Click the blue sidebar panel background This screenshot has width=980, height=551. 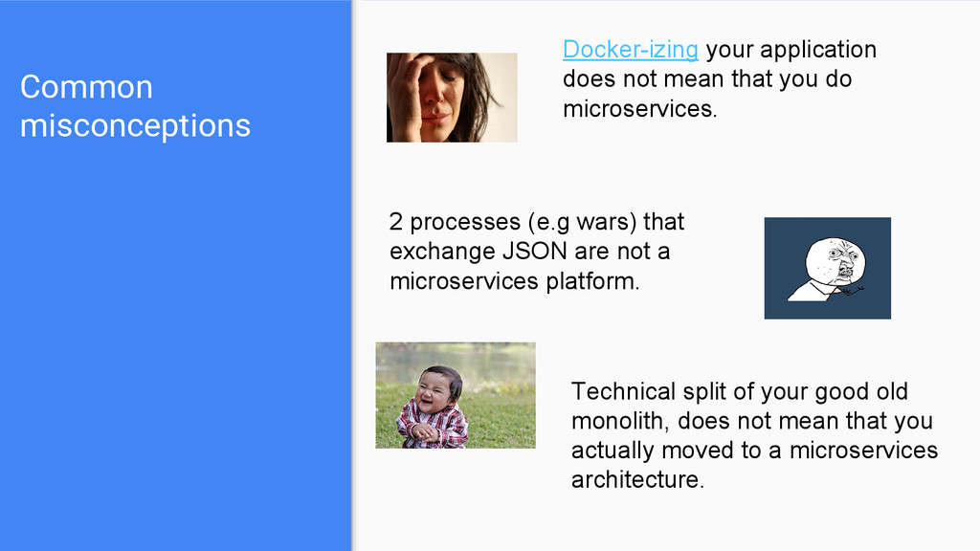175,343
